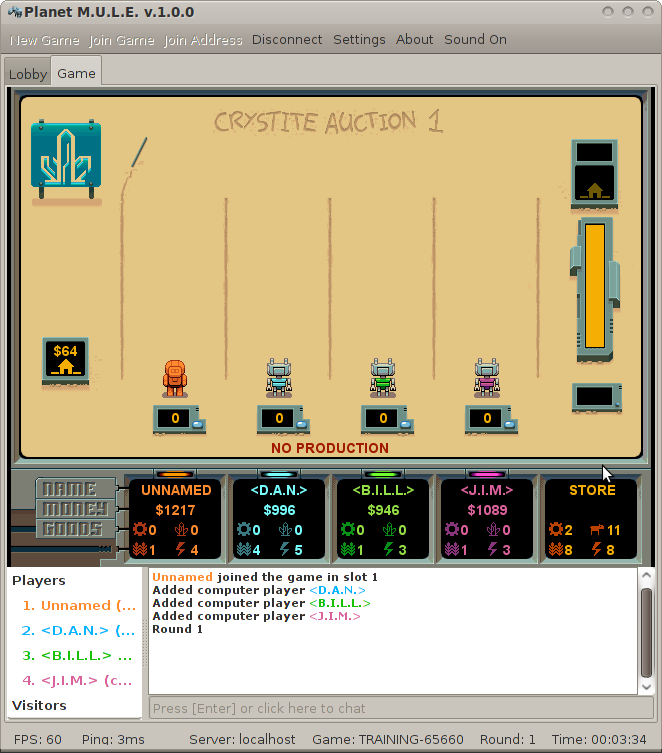Viewport: 662px width, 753px height.
Task: Focus the chat input field
Action: [401, 708]
